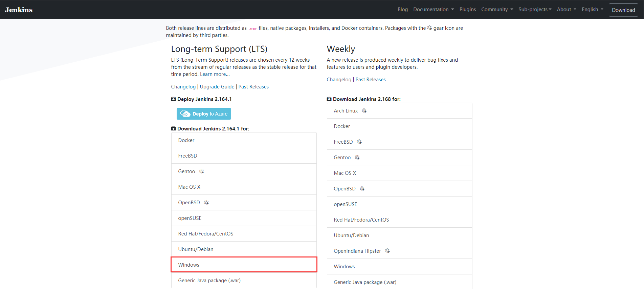Viewport: 644px width, 289px height.
Task: Expand the Sub-projects dropdown menu
Action: (x=535, y=9)
